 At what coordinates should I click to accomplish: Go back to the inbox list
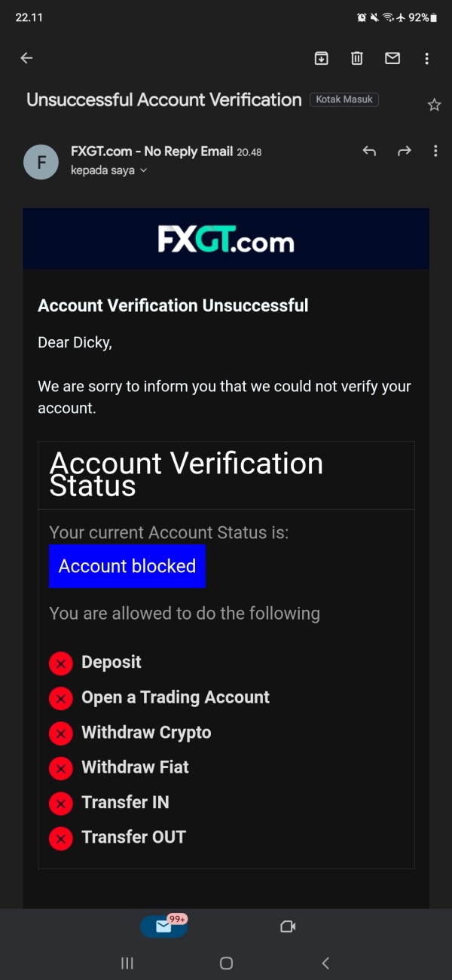tap(27, 58)
